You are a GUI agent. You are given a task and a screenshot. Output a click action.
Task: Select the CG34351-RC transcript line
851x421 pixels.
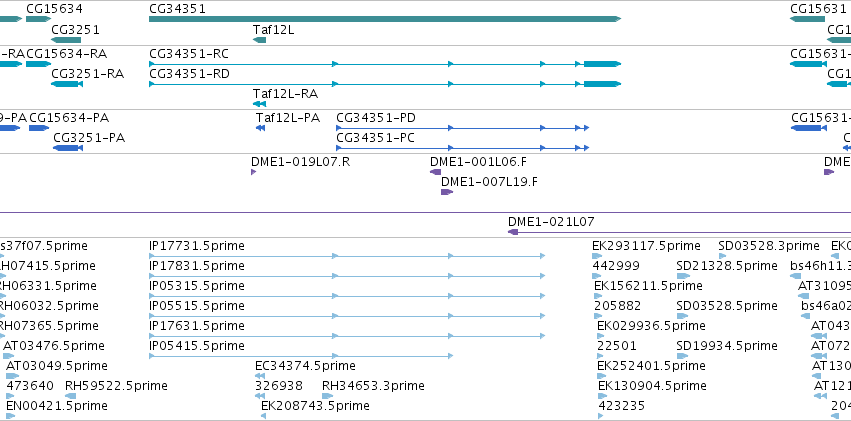pyautogui.click(x=385, y=64)
